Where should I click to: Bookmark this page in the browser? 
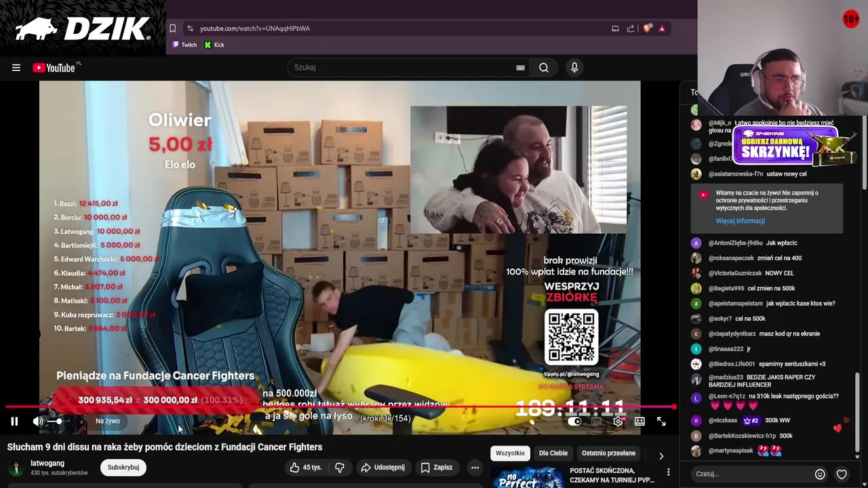172,28
